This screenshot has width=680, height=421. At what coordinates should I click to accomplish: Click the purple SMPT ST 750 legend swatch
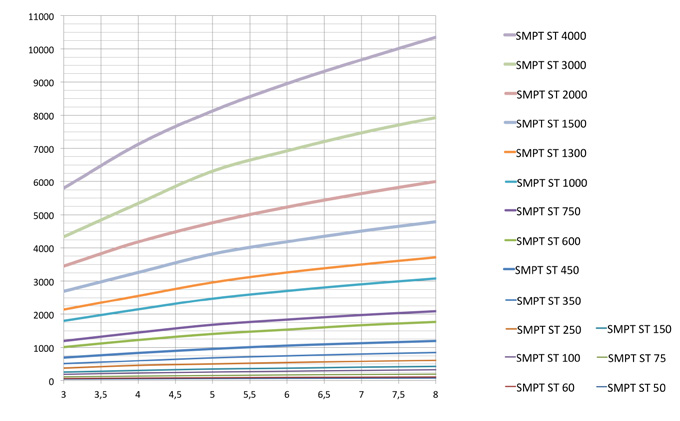(520, 212)
